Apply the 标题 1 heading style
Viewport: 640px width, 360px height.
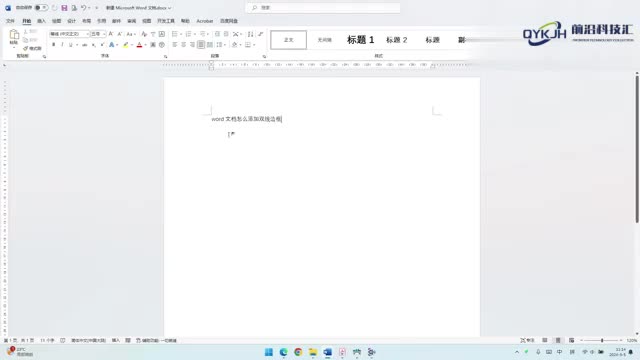click(360, 40)
